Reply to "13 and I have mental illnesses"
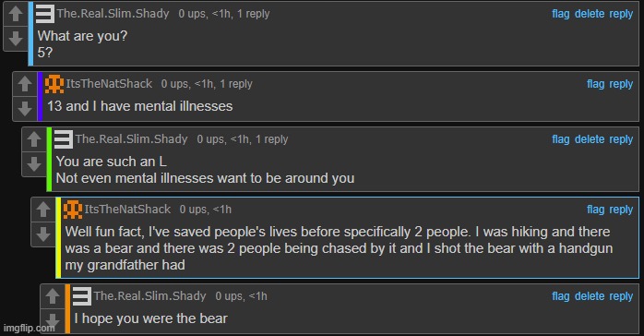This screenshot has width=644, height=336. (x=621, y=84)
